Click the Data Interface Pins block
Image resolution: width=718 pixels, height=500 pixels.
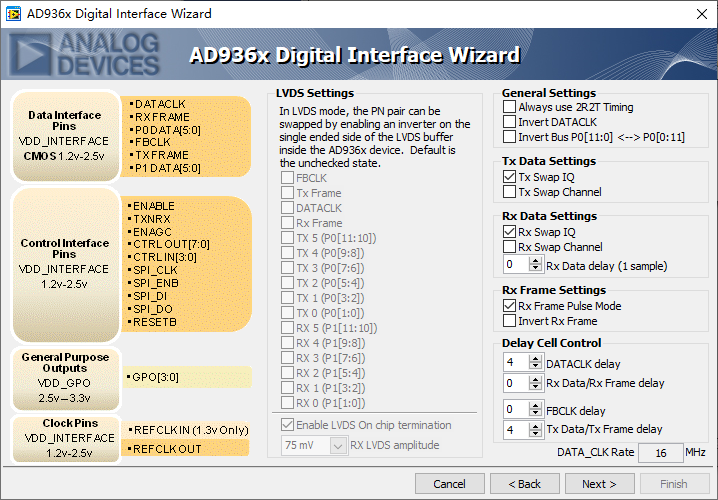65,136
